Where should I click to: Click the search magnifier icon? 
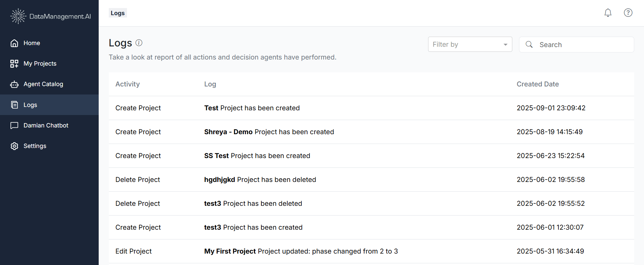529,44
